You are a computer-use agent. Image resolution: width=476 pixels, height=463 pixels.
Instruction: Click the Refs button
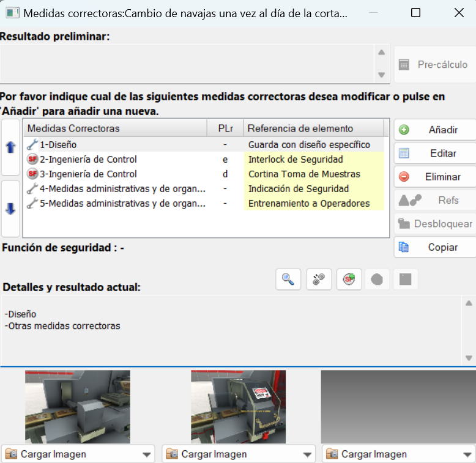tap(435, 200)
